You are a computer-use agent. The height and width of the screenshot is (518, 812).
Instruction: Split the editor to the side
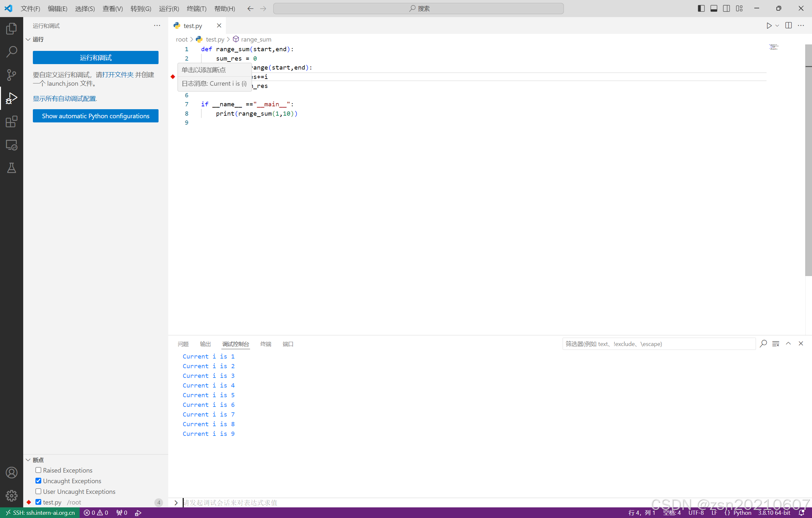tap(788, 25)
